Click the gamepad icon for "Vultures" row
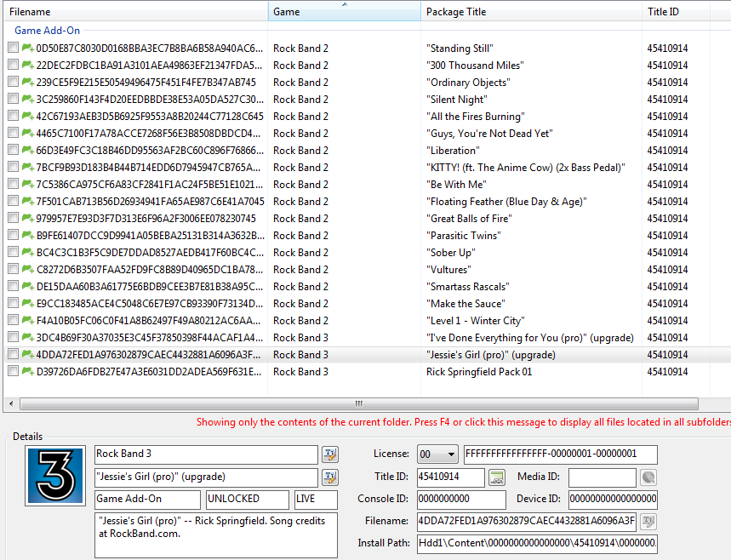The height and width of the screenshot is (560, 731). click(x=27, y=270)
